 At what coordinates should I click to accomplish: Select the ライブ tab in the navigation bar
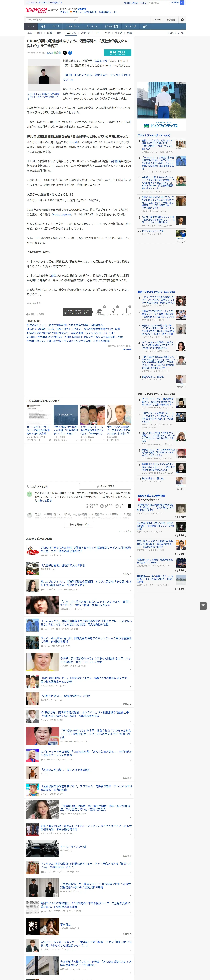click(x=56, y=27)
